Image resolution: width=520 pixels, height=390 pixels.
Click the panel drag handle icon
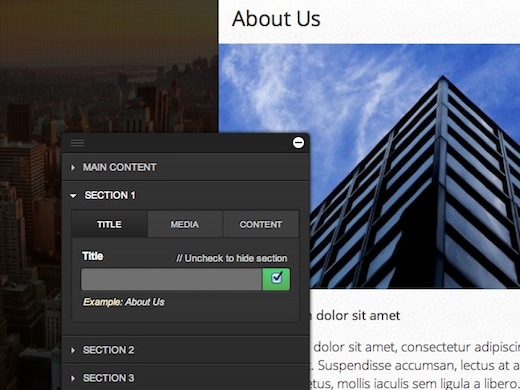[77, 143]
